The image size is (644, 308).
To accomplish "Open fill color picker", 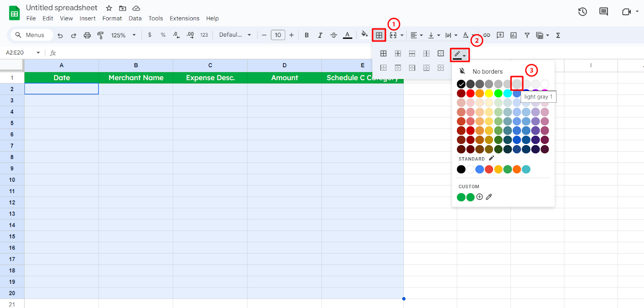I will coord(364,34).
